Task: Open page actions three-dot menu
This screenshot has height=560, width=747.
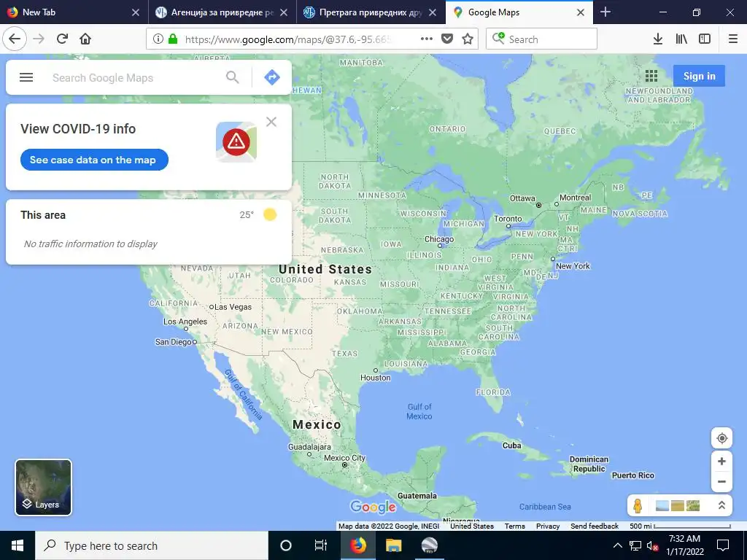Action: click(x=427, y=39)
